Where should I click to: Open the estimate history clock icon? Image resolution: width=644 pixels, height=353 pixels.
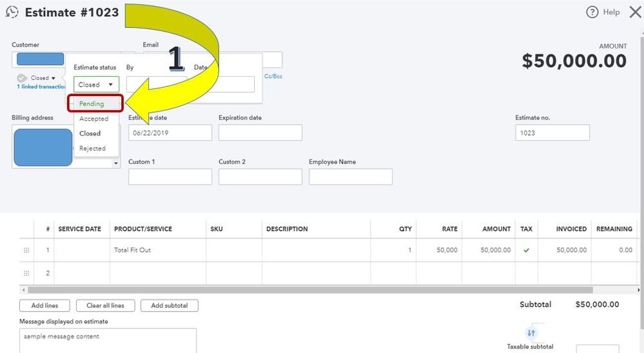click(x=12, y=12)
